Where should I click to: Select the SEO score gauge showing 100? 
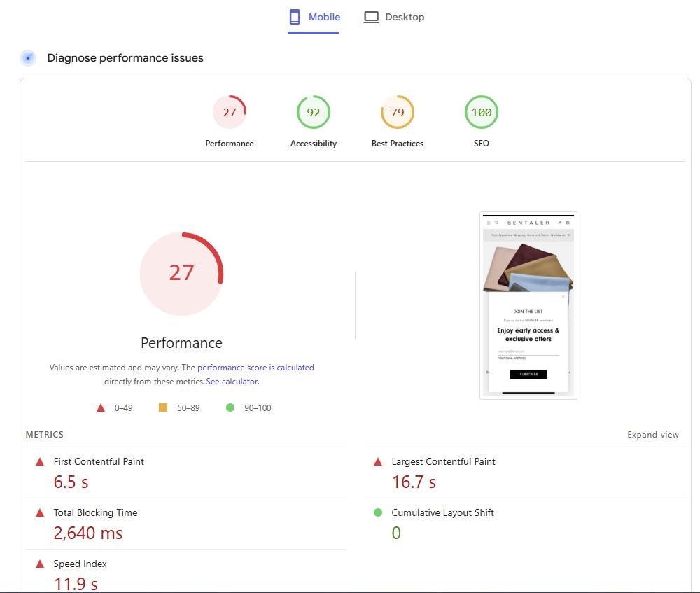pos(481,111)
